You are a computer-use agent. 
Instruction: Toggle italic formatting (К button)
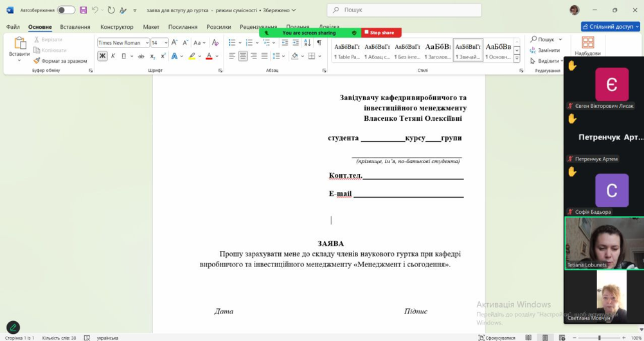pyautogui.click(x=113, y=57)
